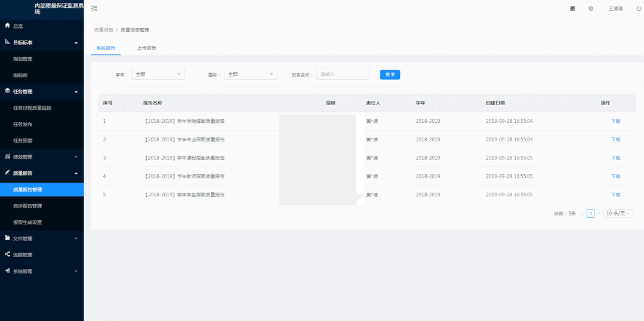
Task: Open the 10 条/页 page size dropdown
Action: click(x=618, y=213)
